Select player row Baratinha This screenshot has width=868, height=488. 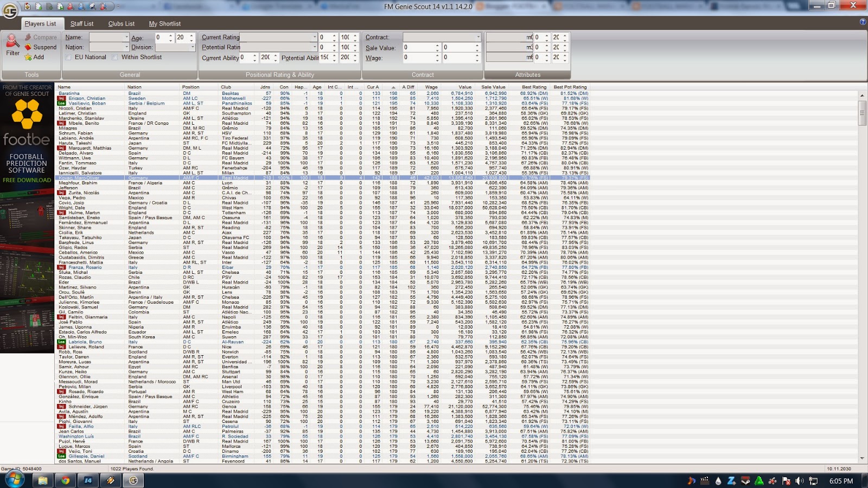[323, 93]
